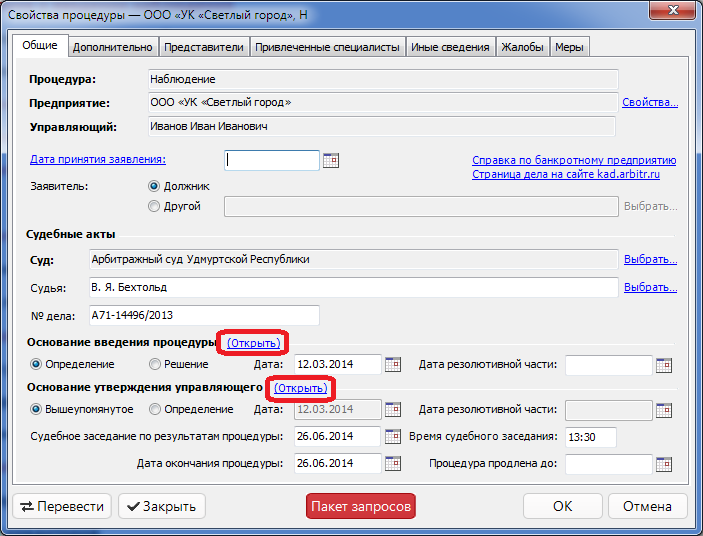
Task: Select Определение under Основание утверждения управляющего
Action: click(x=155, y=409)
